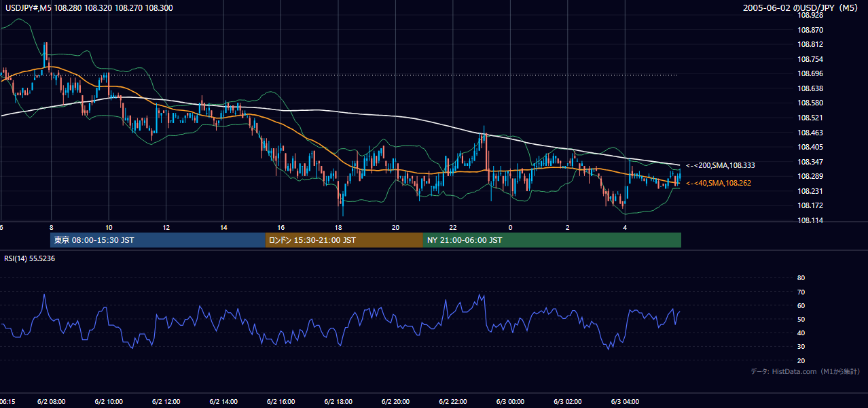
Task: Click the 6/3 02:00 time axis label
Action: [x=568, y=401]
